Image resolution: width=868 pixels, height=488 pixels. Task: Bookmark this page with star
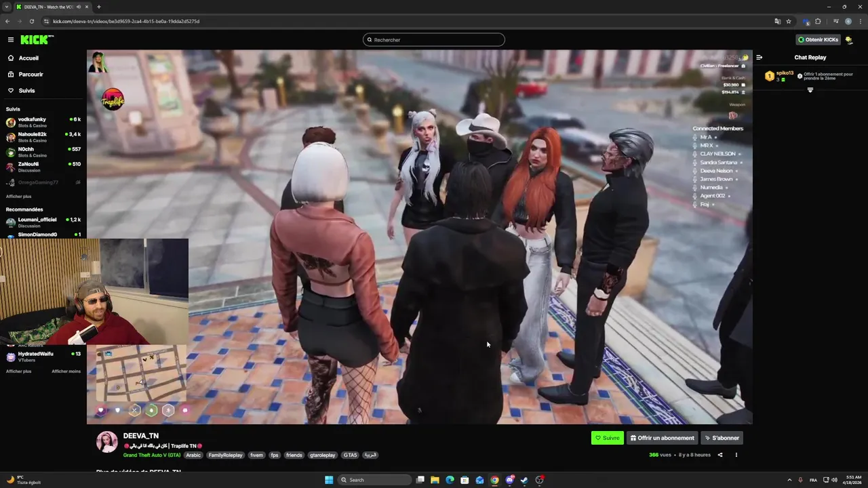(789, 21)
